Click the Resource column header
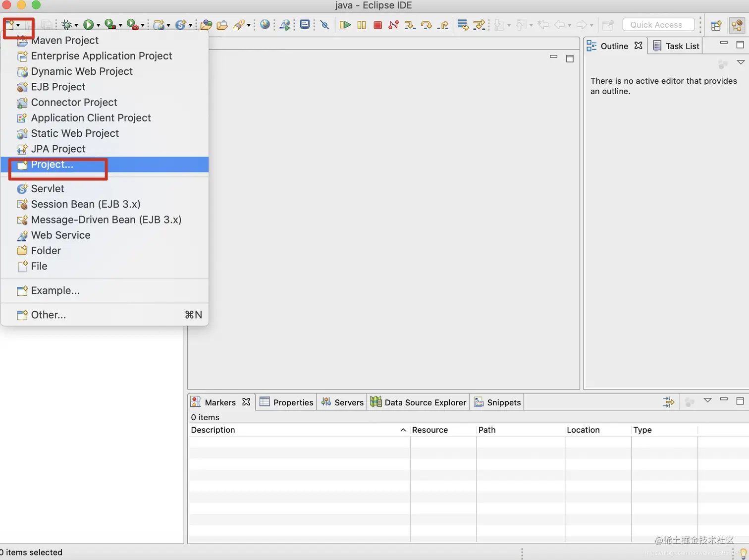 click(x=443, y=430)
